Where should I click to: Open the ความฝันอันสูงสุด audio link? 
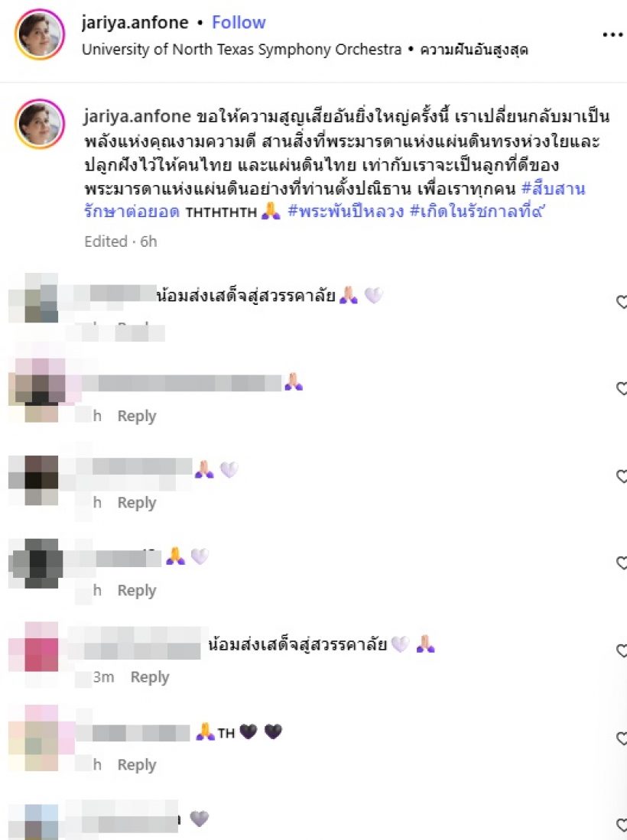coord(474,50)
